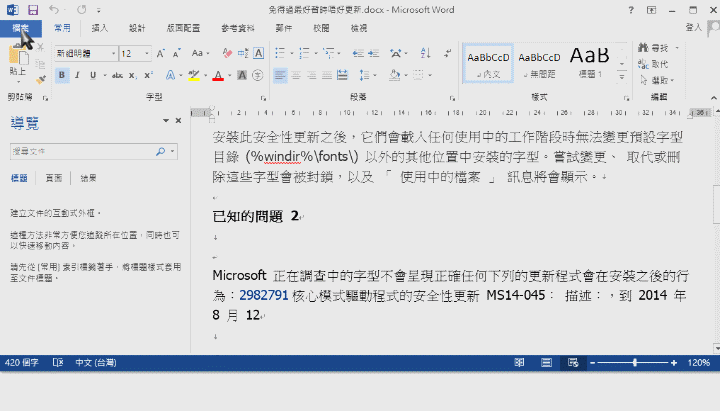Close the Navigation pane
This screenshot has height=411, width=720.
pos(178,120)
